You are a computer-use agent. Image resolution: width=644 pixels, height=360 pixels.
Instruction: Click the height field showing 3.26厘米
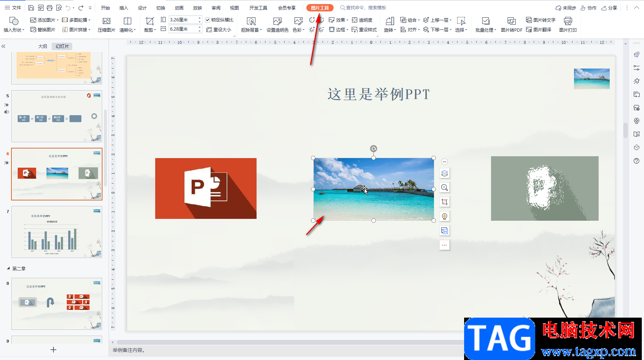point(183,20)
